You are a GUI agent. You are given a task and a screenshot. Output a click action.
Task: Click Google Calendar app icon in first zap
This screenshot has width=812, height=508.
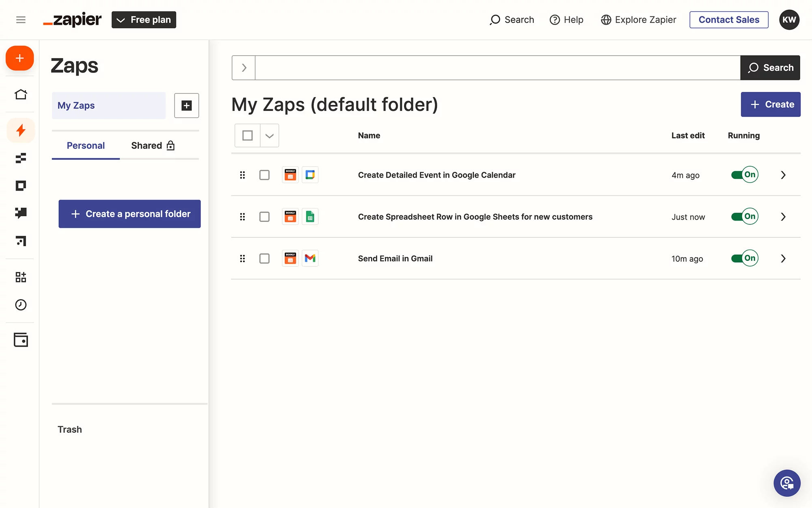coord(310,175)
